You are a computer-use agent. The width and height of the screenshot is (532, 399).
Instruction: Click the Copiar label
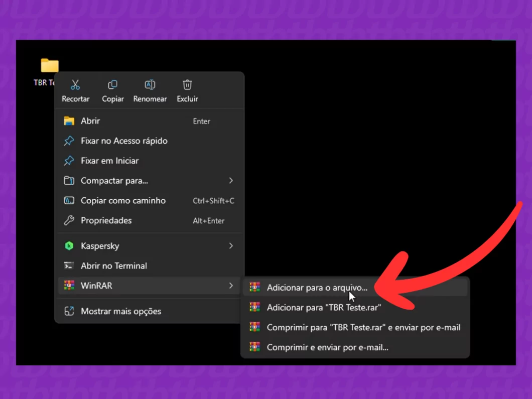(112, 99)
